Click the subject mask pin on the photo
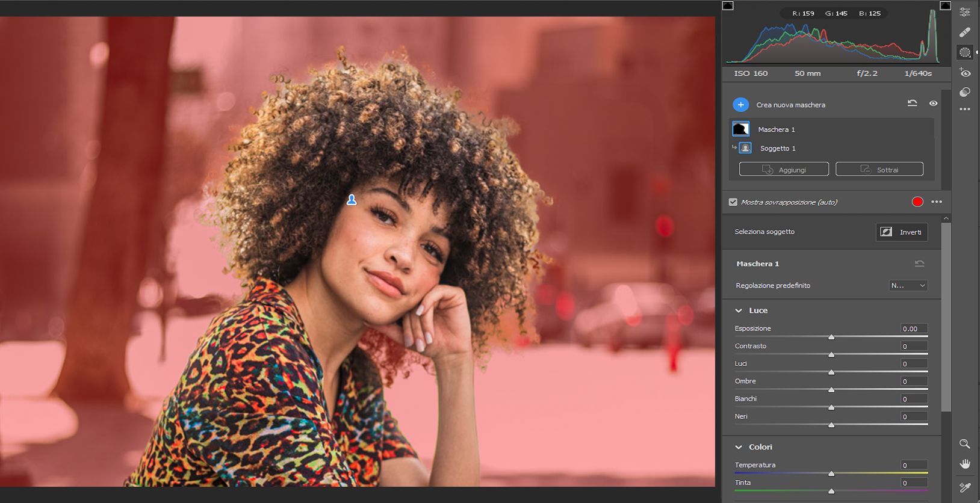The width and height of the screenshot is (980, 503). pyautogui.click(x=352, y=200)
